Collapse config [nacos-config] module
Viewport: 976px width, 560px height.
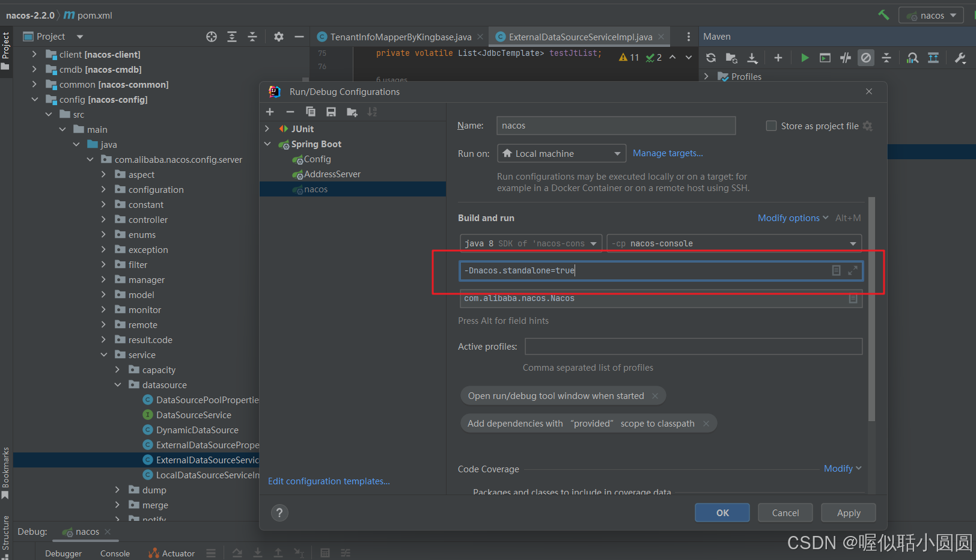(35, 99)
